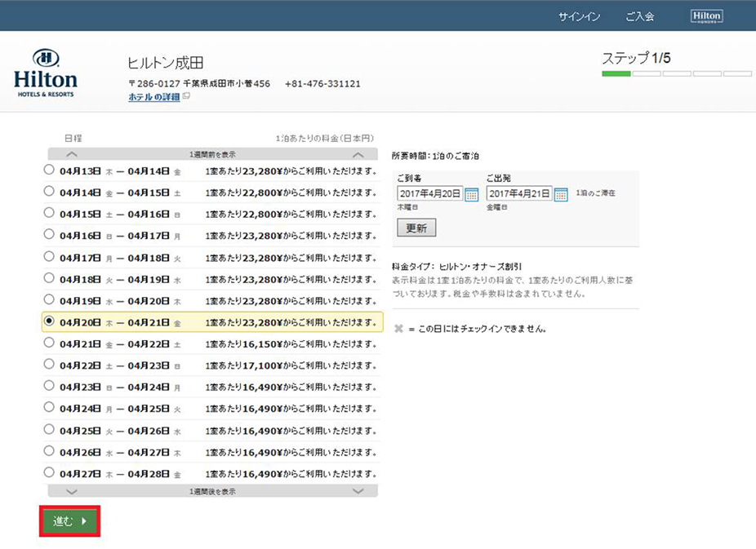Click the 04月21日 rate text 16,150¥
The height and width of the screenshot is (549, 756).
tap(262, 344)
